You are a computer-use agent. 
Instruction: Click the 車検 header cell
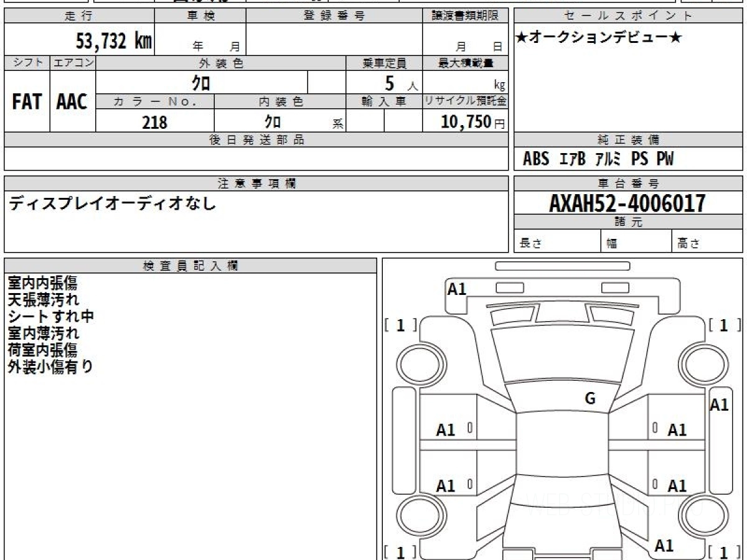[x=200, y=16]
